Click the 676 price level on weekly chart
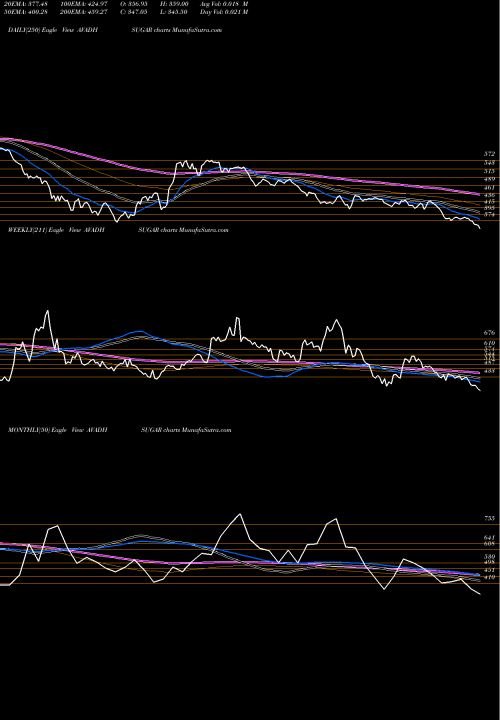 pyautogui.click(x=489, y=332)
